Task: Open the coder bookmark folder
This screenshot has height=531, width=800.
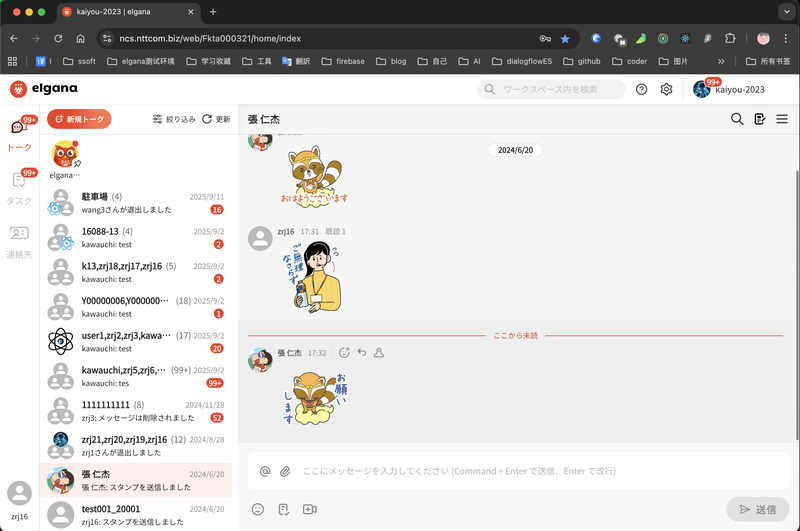Action: point(630,61)
